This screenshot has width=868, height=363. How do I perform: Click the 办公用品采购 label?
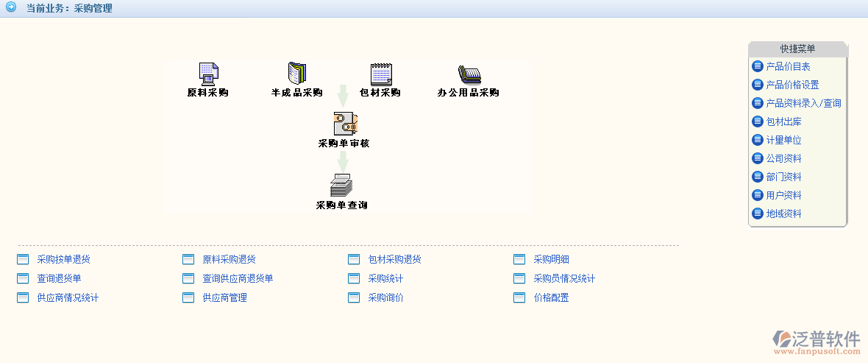point(469,93)
